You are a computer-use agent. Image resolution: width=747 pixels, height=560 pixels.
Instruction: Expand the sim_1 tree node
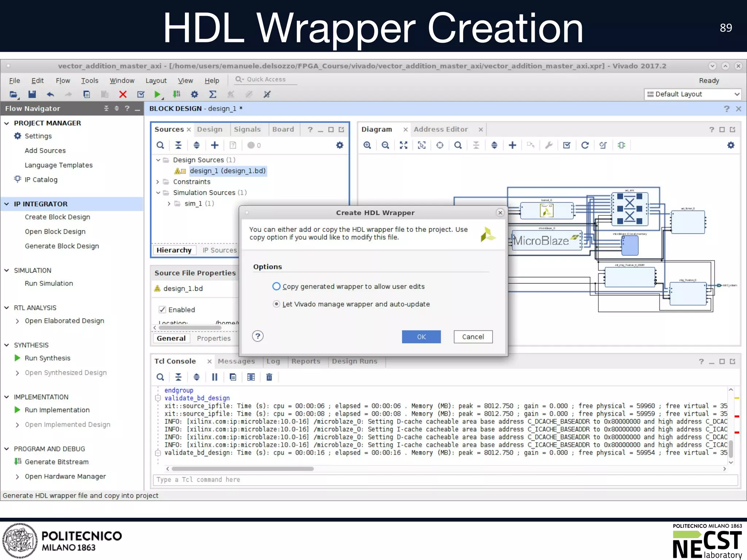(169, 203)
